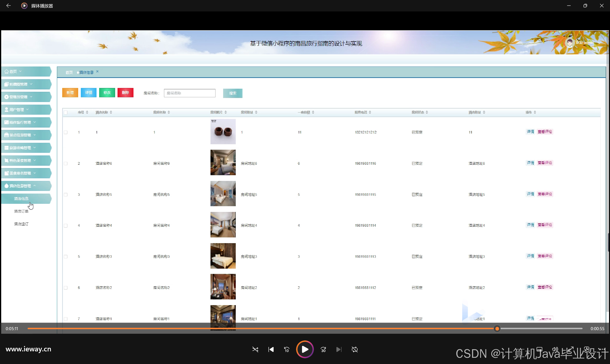
Task: Sort the table by 操作 column
Action: coord(535,112)
